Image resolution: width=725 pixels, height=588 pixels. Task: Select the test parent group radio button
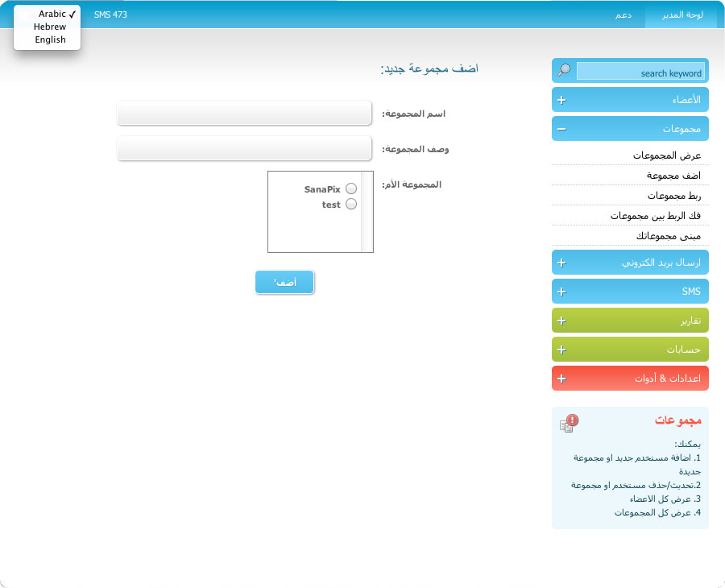click(350, 205)
